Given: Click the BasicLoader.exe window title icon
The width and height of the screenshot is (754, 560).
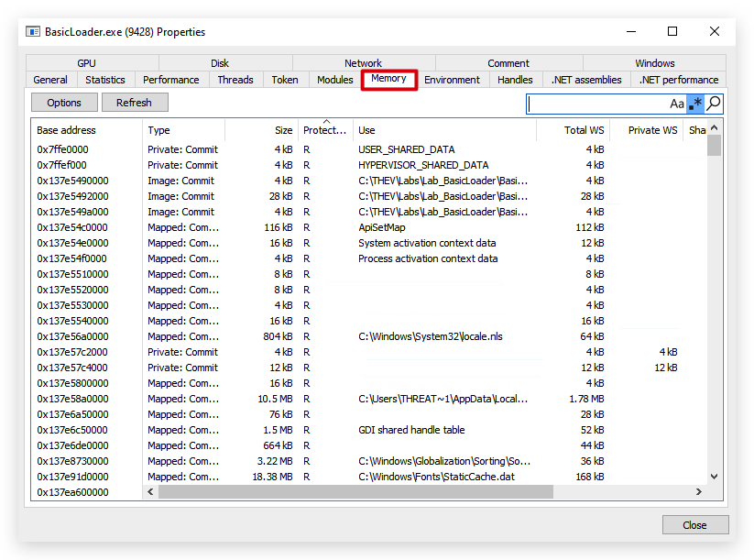Looking at the screenshot, I should point(33,32).
